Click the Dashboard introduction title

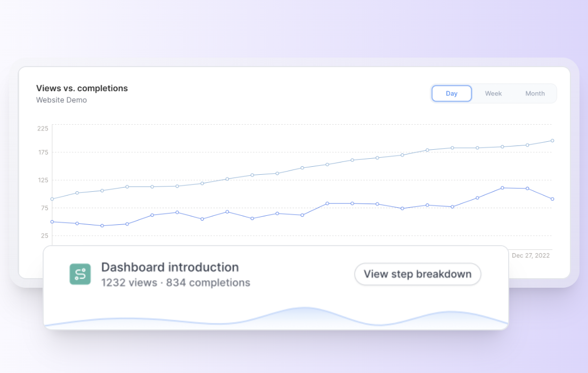[170, 267]
